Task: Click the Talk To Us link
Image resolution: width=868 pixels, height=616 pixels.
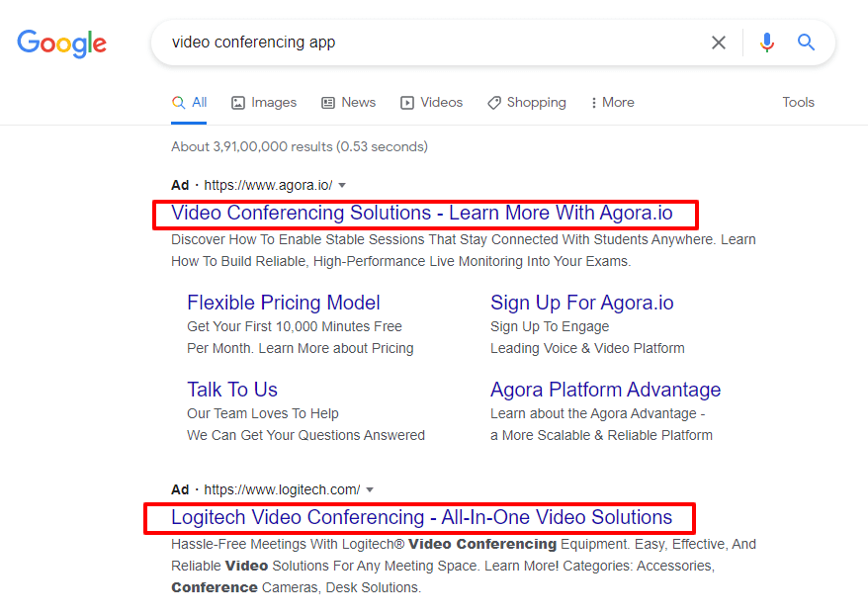Action: pos(232,390)
